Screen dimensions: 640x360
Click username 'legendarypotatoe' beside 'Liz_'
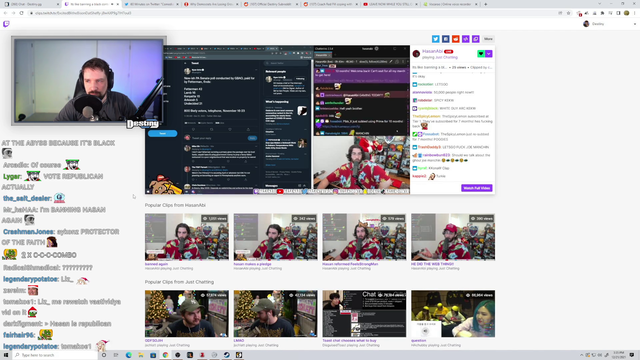click(x=31, y=279)
